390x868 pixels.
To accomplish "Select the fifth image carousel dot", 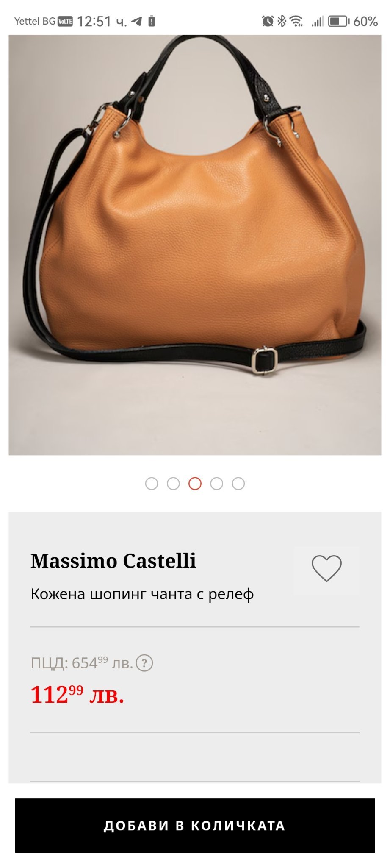I will (x=238, y=484).
